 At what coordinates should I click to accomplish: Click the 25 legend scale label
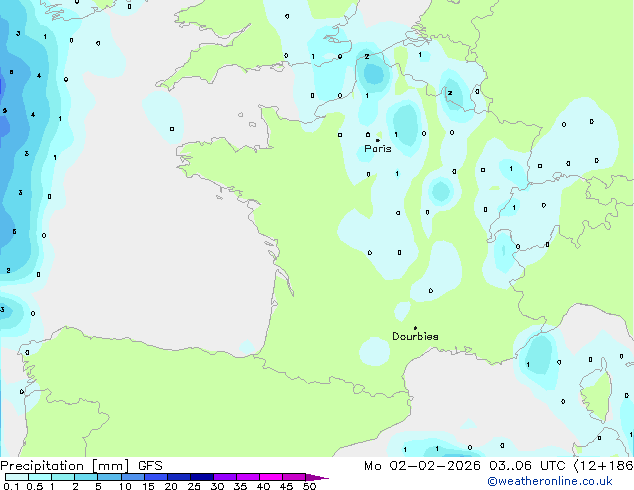tap(194, 486)
